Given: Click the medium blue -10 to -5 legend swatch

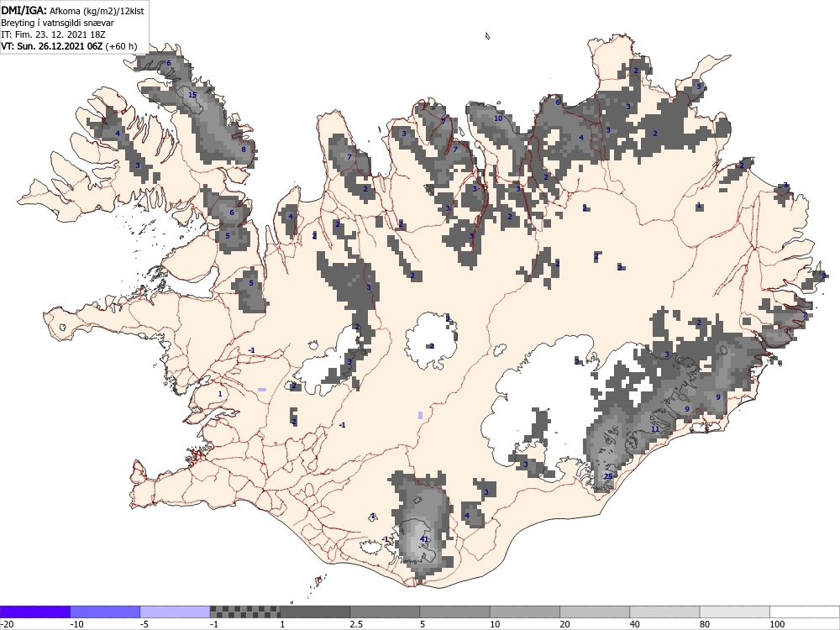Looking at the screenshot, I should (x=105, y=612).
